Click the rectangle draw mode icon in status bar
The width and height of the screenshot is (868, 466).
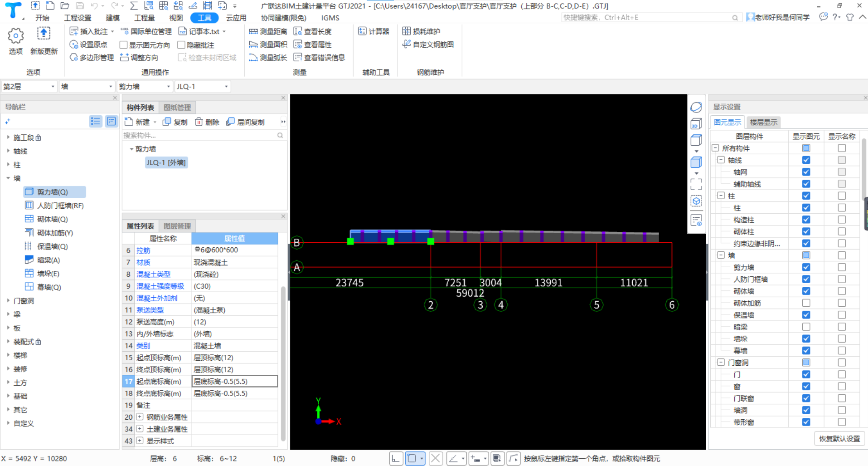(x=412, y=459)
